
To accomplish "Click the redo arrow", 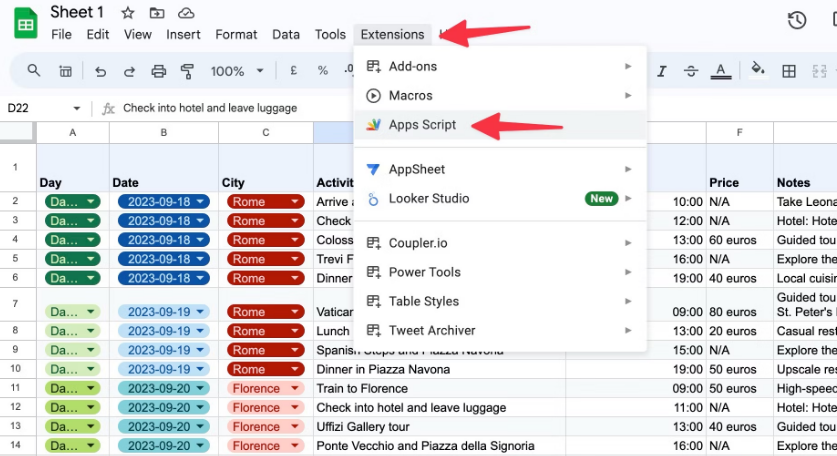I will tap(129, 71).
